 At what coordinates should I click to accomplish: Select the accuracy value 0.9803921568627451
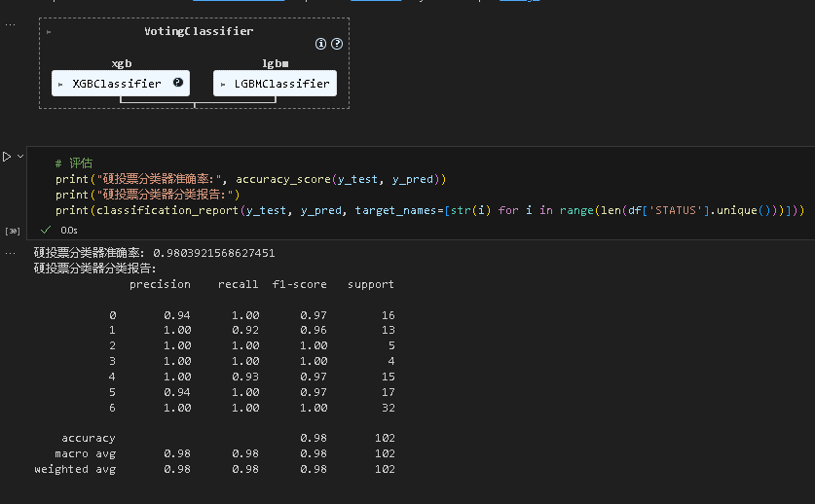pos(213,253)
